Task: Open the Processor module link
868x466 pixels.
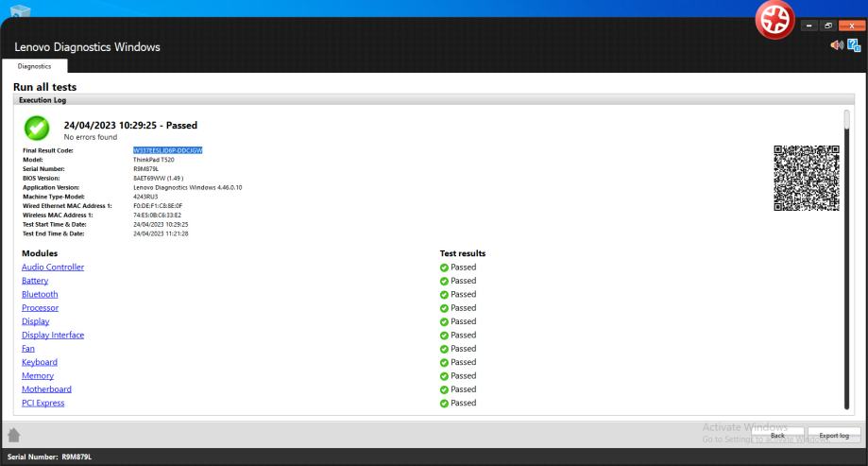Action: coord(40,307)
